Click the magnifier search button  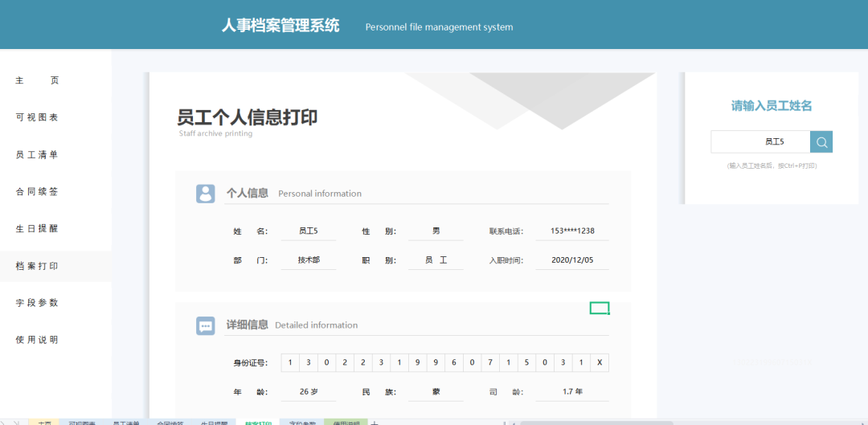click(x=821, y=142)
